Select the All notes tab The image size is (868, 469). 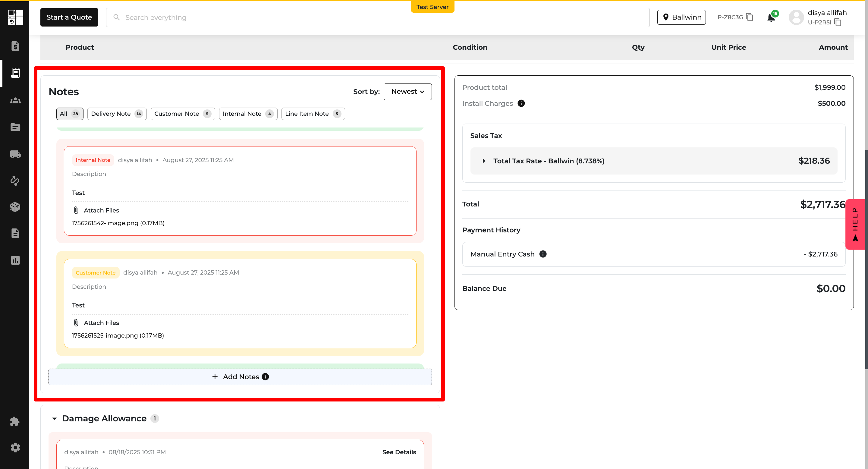(x=70, y=114)
